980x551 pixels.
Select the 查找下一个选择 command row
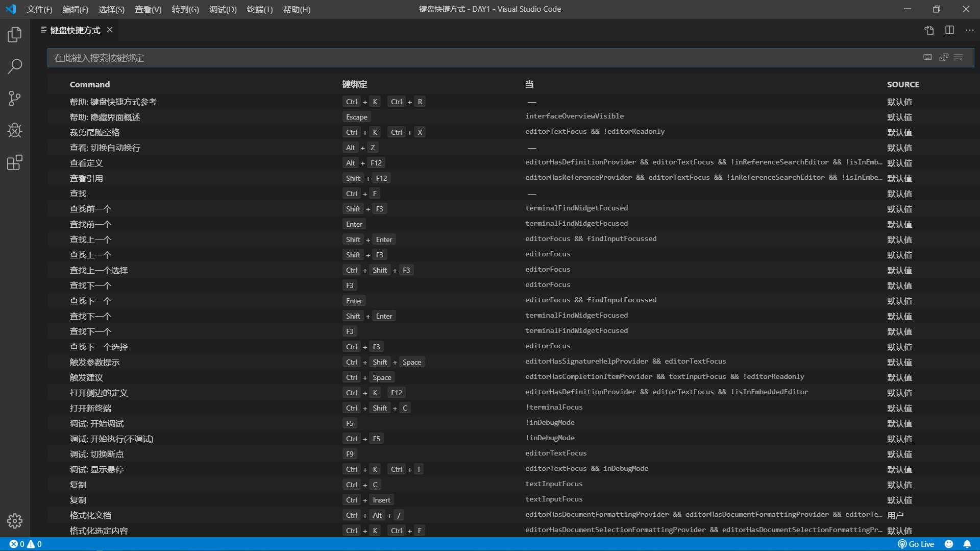click(x=510, y=347)
